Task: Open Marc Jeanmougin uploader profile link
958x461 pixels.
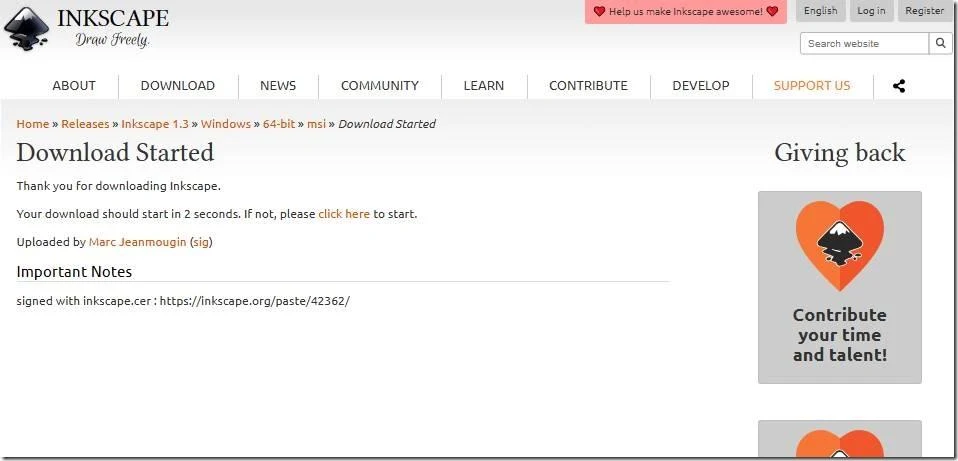Action: 137,242
